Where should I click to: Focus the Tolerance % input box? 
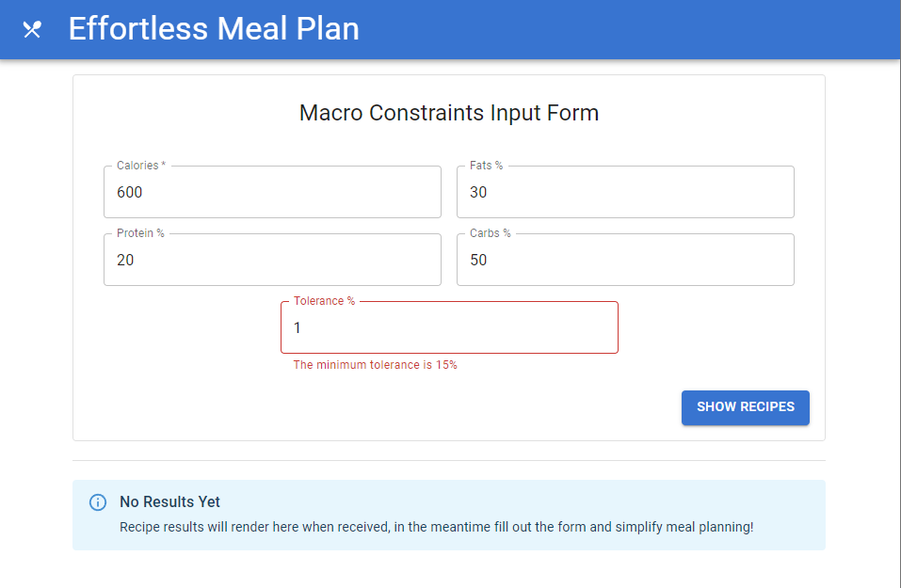448,327
